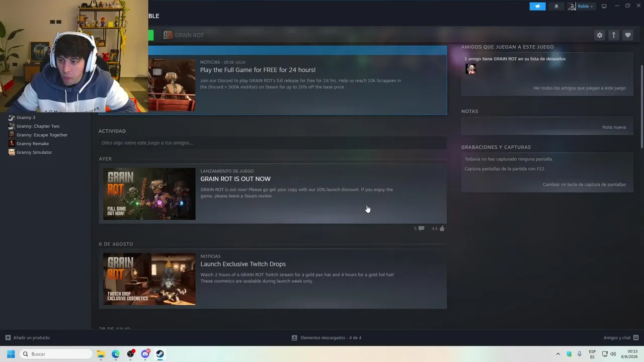The image size is (644, 362).
Task: Click the Steam taskbar icon
Action: coord(160,354)
